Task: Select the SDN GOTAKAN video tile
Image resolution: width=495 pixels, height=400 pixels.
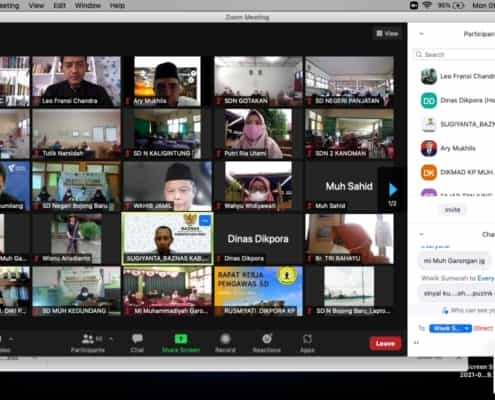Action: point(258,81)
